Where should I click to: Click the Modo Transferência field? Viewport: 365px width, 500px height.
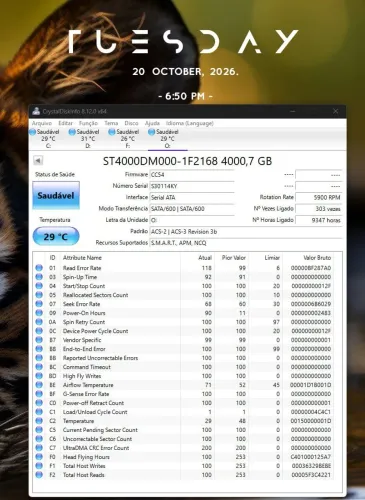tap(192, 209)
